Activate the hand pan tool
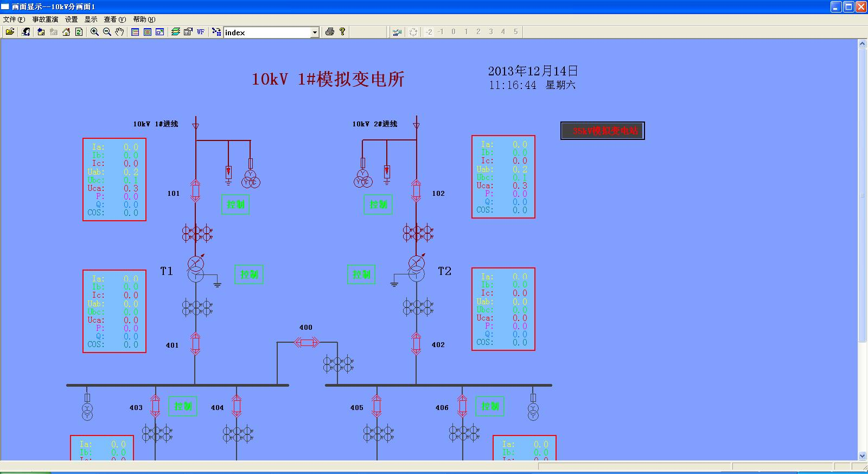Image resolution: width=868 pixels, height=474 pixels. pyautogui.click(x=119, y=32)
